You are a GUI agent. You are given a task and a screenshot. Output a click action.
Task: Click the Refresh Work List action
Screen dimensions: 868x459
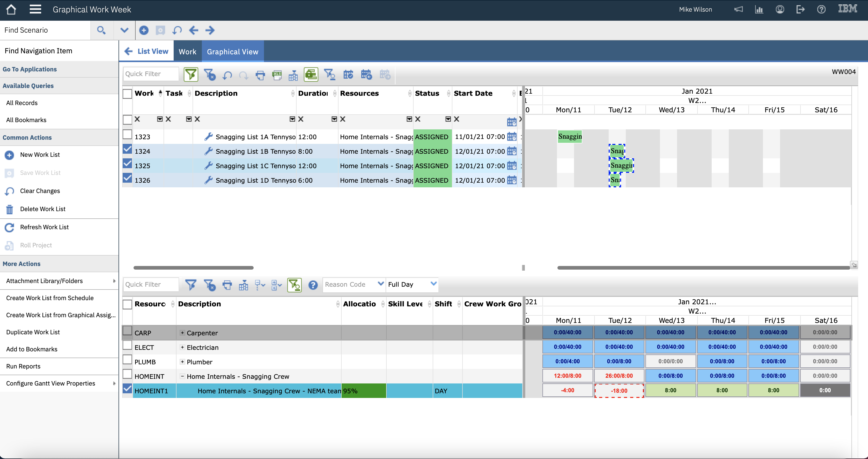click(x=44, y=227)
